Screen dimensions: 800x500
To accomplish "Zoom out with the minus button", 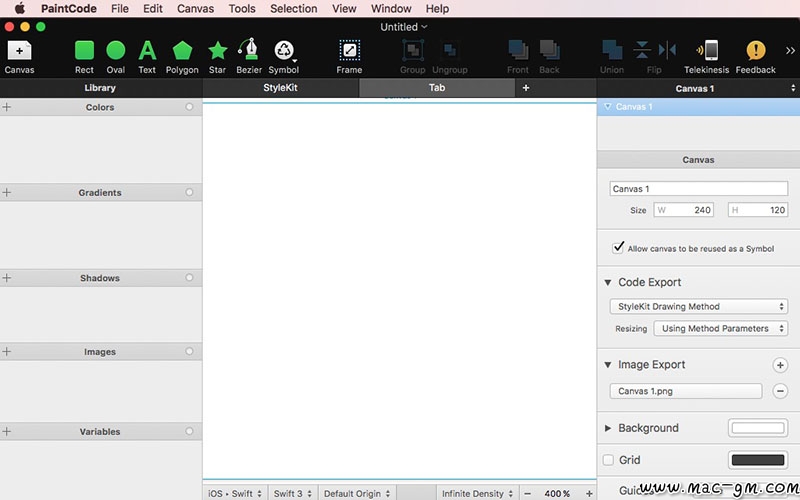I will point(528,494).
